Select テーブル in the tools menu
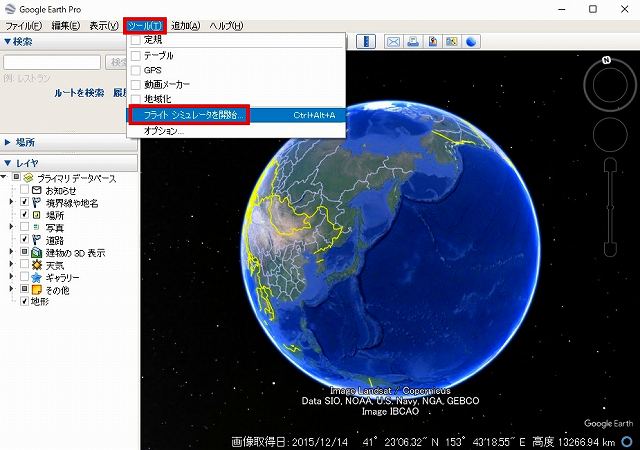Screen dimensions: 640x450 pos(237,55)
